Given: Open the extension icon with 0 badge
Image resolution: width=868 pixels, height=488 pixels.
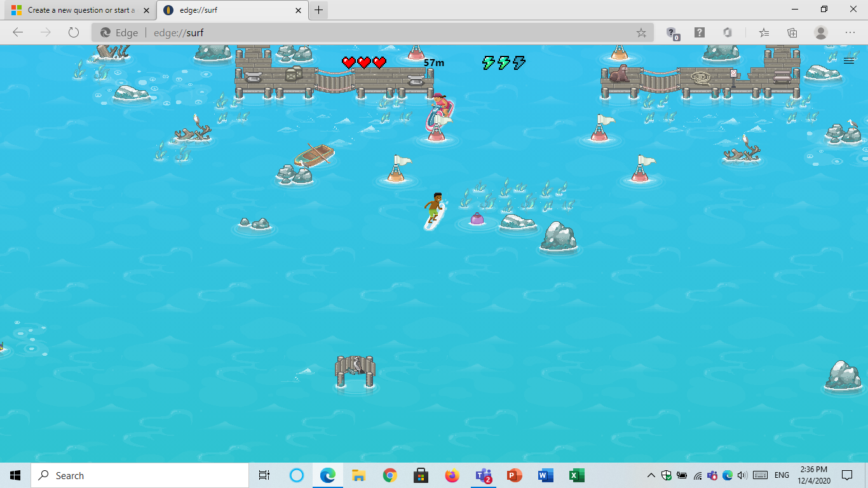Looking at the screenshot, I should coord(672,33).
